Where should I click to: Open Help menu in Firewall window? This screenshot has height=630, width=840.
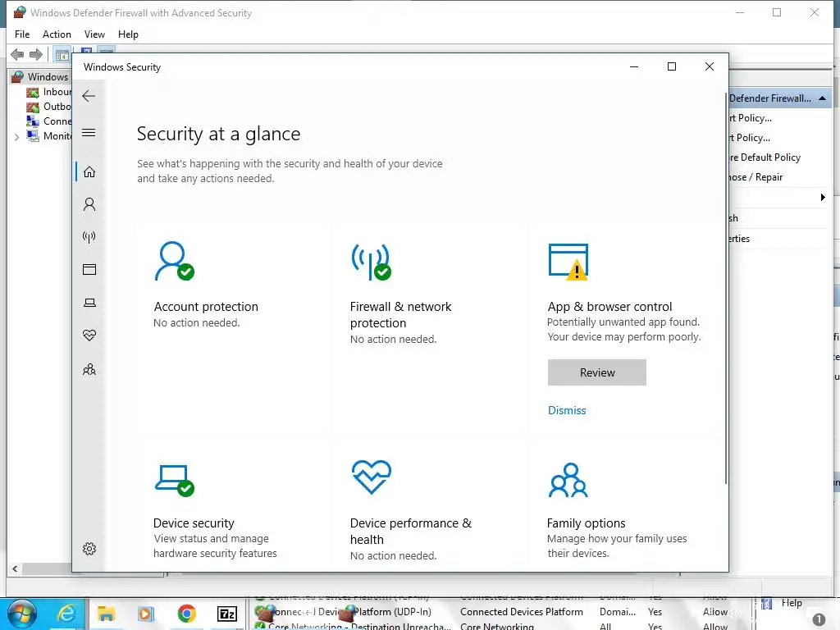pos(128,34)
